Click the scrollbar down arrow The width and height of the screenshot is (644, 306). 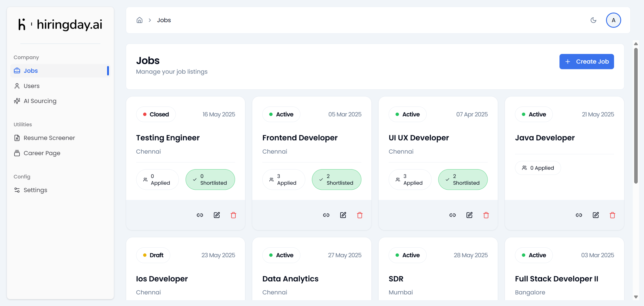click(636, 297)
